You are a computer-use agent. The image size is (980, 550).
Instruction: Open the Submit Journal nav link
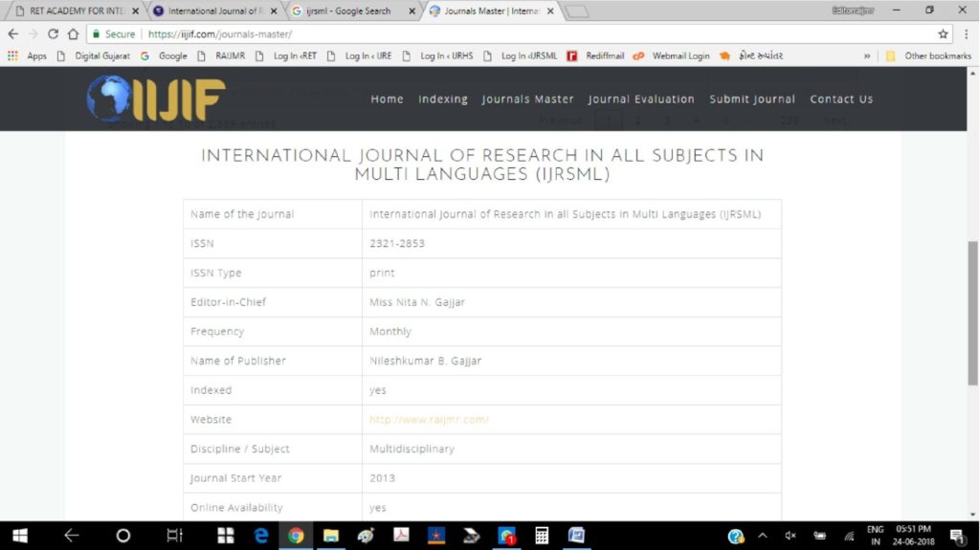(752, 99)
